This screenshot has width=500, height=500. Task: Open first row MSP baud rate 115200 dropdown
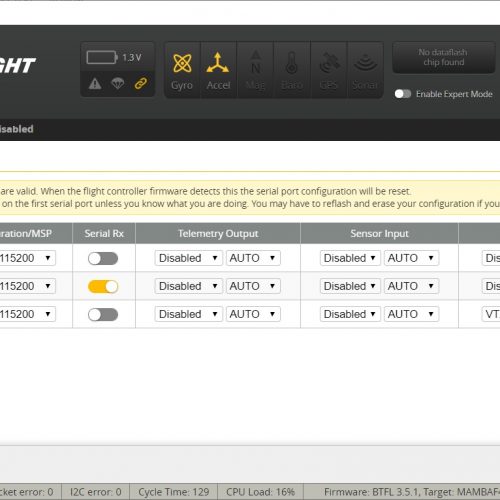pyautogui.click(x=27, y=258)
